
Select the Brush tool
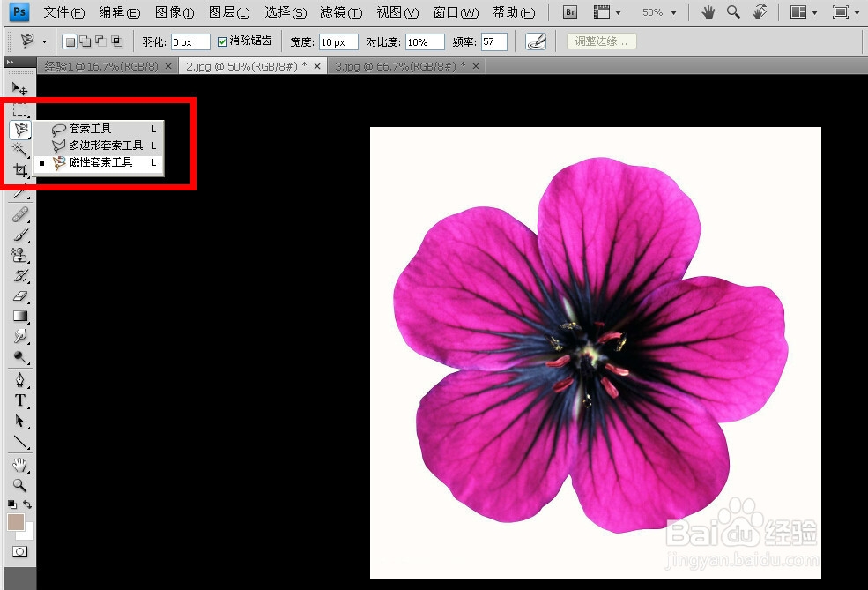[x=20, y=235]
